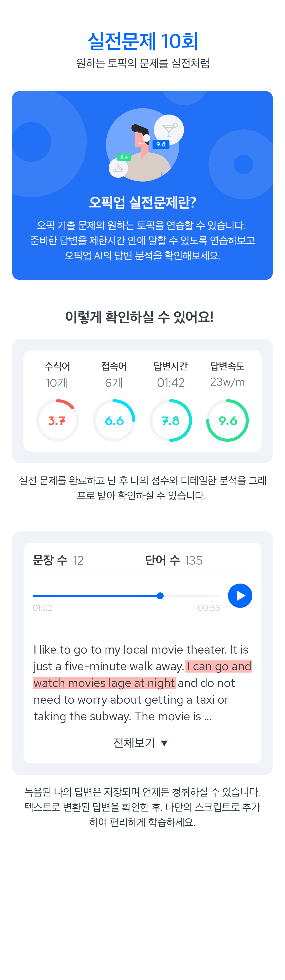Click the red 3.7 score ring
This screenshot has width=285, height=980.
click(57, 420)
